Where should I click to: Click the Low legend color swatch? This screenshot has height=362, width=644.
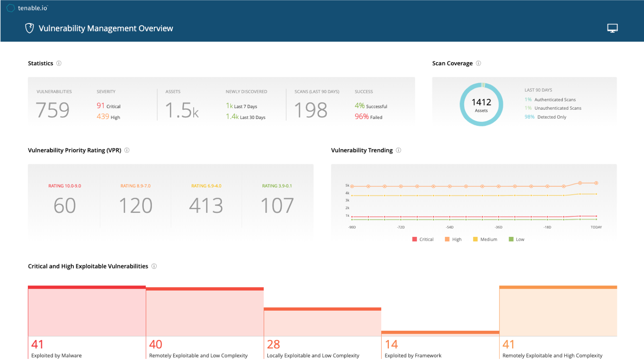(511, 240)
